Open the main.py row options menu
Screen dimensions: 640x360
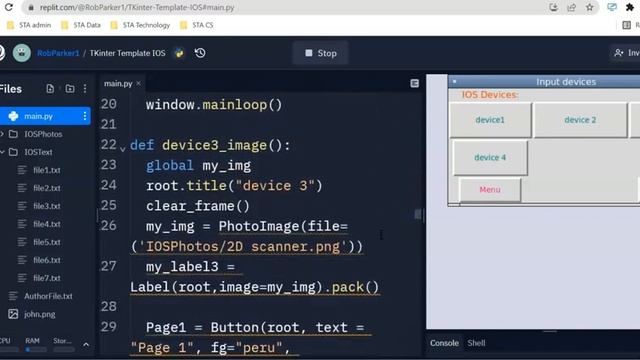(84, 116)
